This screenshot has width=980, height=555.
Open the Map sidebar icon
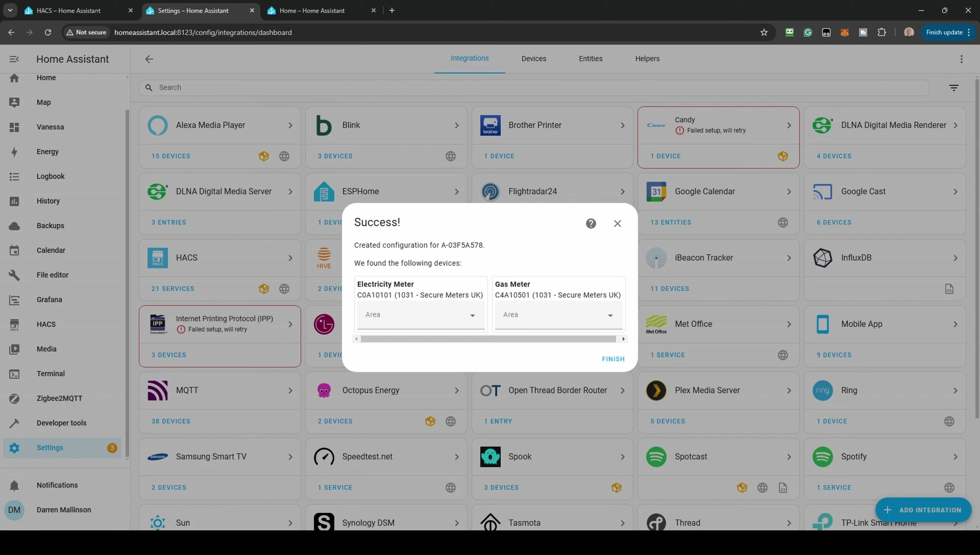click(x=14, y=102)
